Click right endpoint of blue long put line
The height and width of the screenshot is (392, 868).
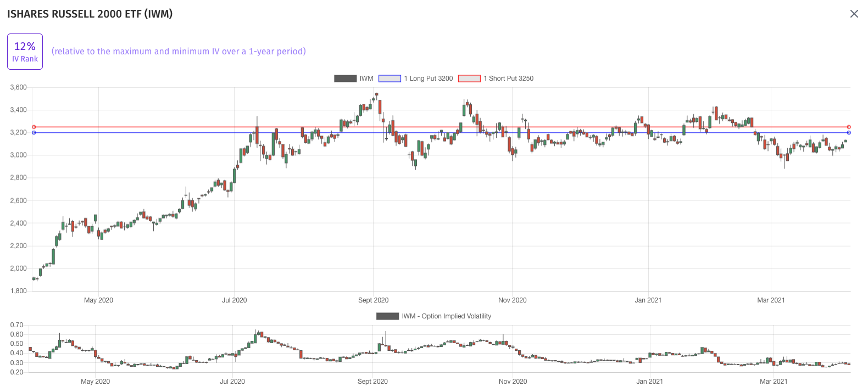(849, 132)
